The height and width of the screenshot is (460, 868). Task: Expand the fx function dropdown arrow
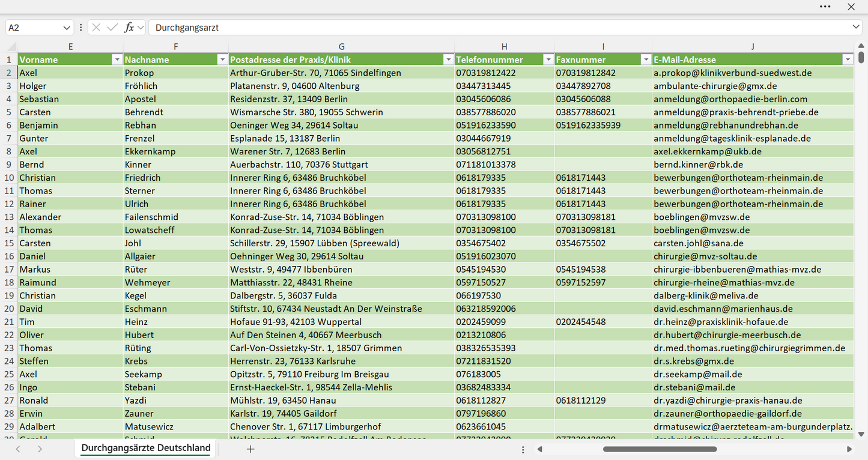click(x=141, y=28)
